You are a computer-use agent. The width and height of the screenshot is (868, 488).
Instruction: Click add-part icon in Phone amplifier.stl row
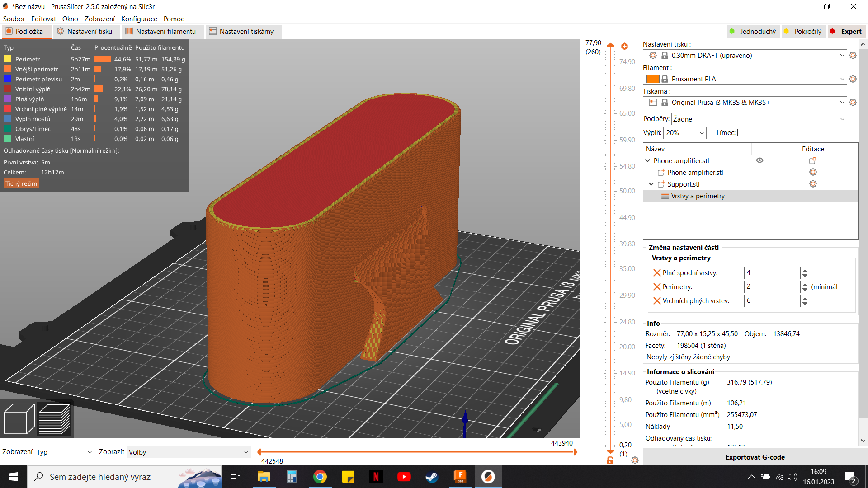click(x=812, y=160)
